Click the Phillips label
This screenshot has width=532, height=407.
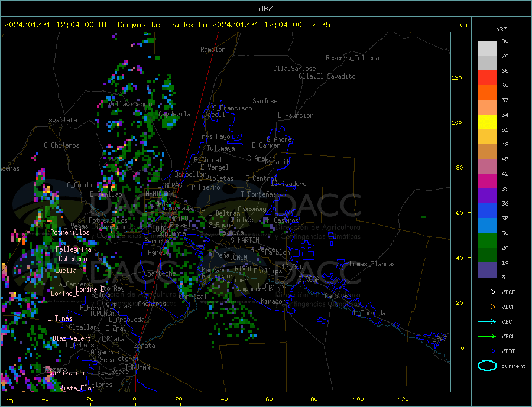coord(268,271)
